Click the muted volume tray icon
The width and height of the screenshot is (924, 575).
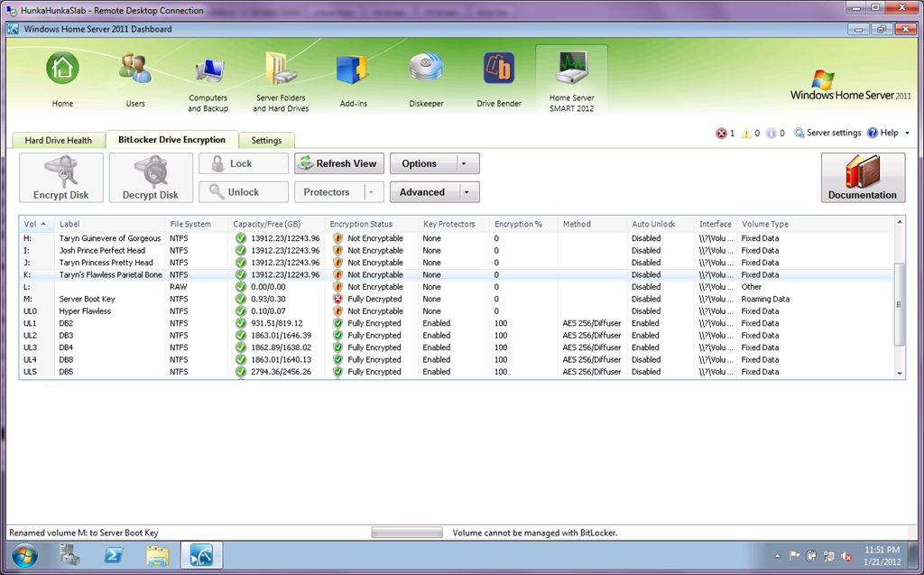click(x=846, y=555)
